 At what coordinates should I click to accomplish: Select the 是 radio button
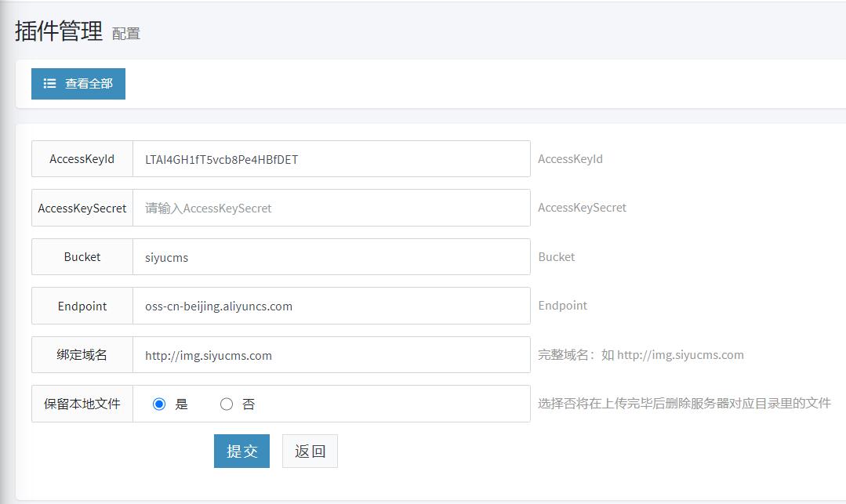click(x=159, y=404)
